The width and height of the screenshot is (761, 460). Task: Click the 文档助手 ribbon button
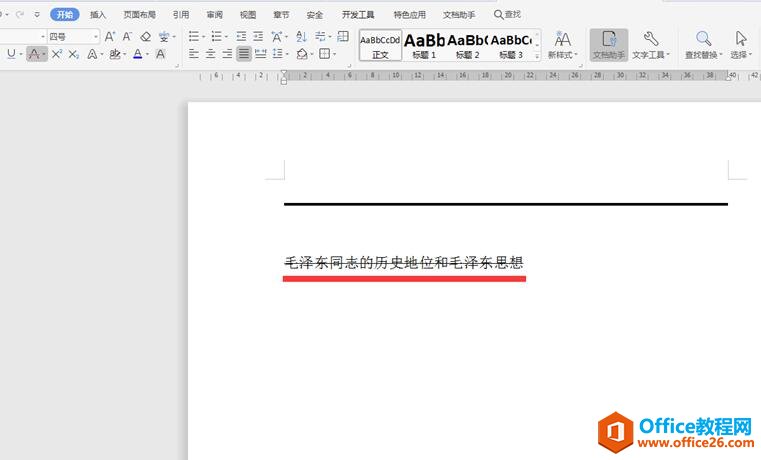(x=609, y=45)
